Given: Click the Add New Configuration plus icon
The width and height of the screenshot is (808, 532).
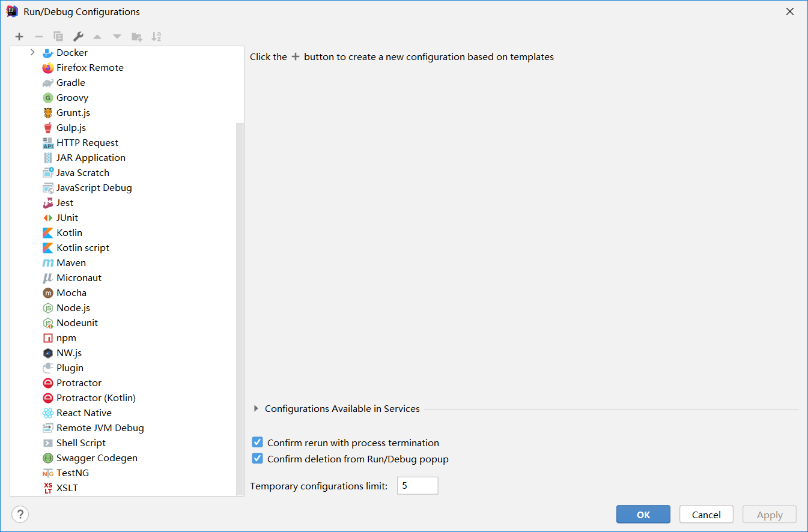Looking at the screenshot, I should tap(19, 37).
